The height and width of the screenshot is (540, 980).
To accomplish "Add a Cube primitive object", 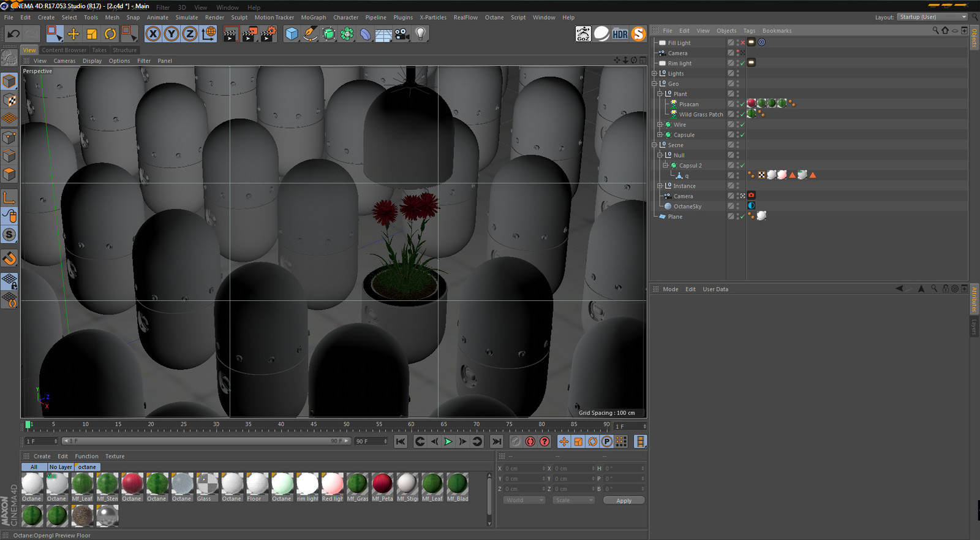I will click(292, 34).
